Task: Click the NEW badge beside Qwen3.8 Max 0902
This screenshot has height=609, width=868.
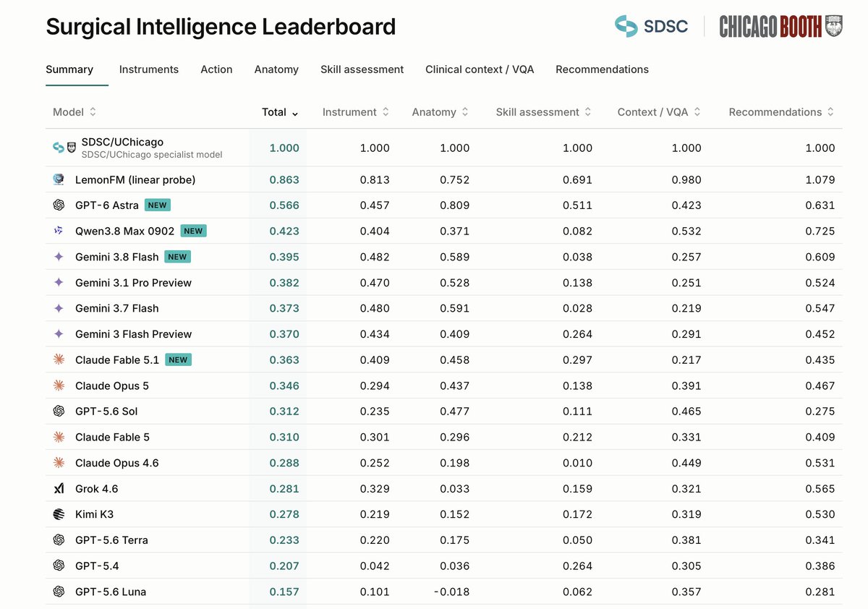Action: 193,231
